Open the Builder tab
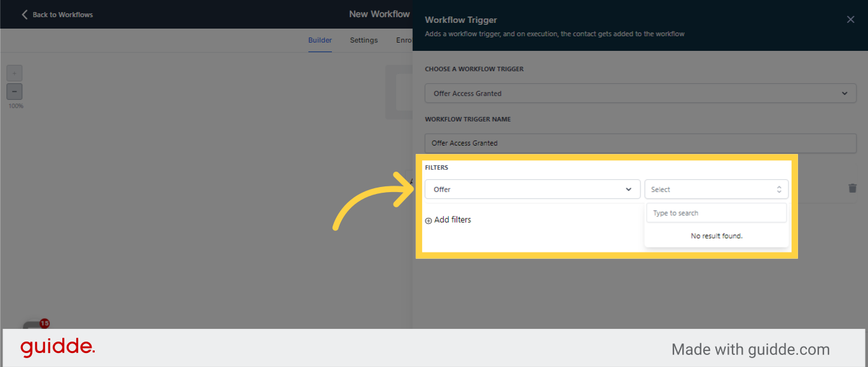Image resolution: width=868 pixels, height=367 pixels. [320, 40]
